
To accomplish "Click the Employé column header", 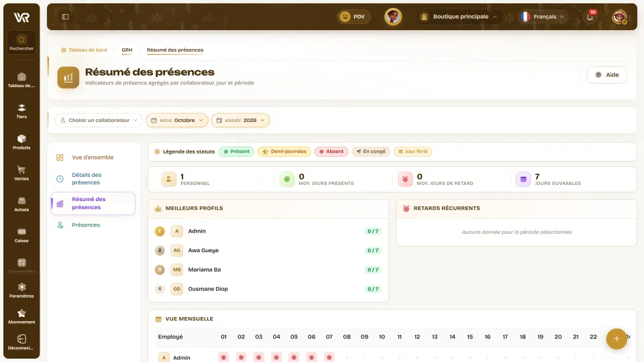I will tap(170, 337).
